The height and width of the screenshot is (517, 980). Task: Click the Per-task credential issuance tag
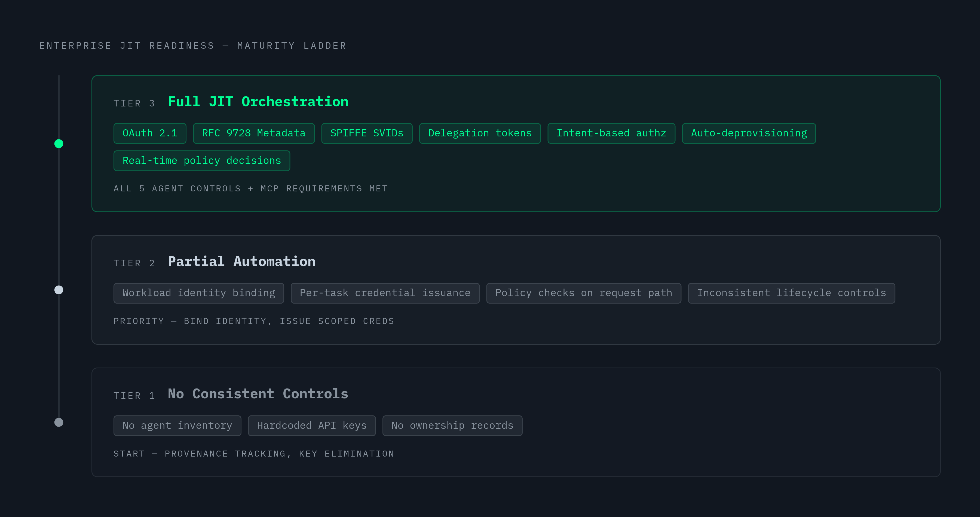tap(385, 293)
